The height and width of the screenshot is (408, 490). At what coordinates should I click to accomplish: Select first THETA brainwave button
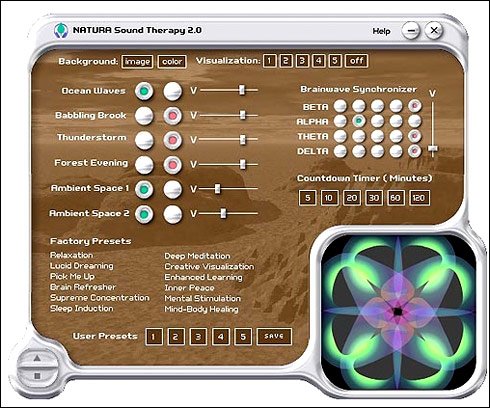340,136
